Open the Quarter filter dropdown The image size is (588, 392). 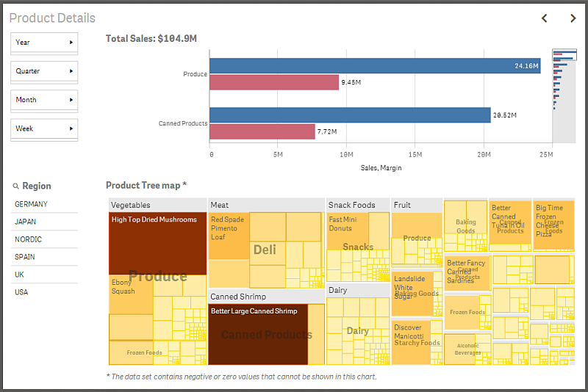[x=44, y=71]
